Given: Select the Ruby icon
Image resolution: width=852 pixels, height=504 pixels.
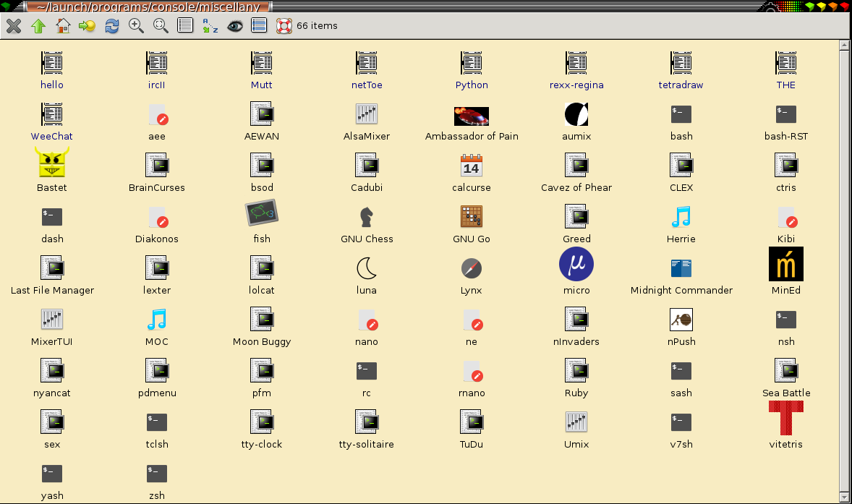Looking at the screenshot, I should pos(576,370).
